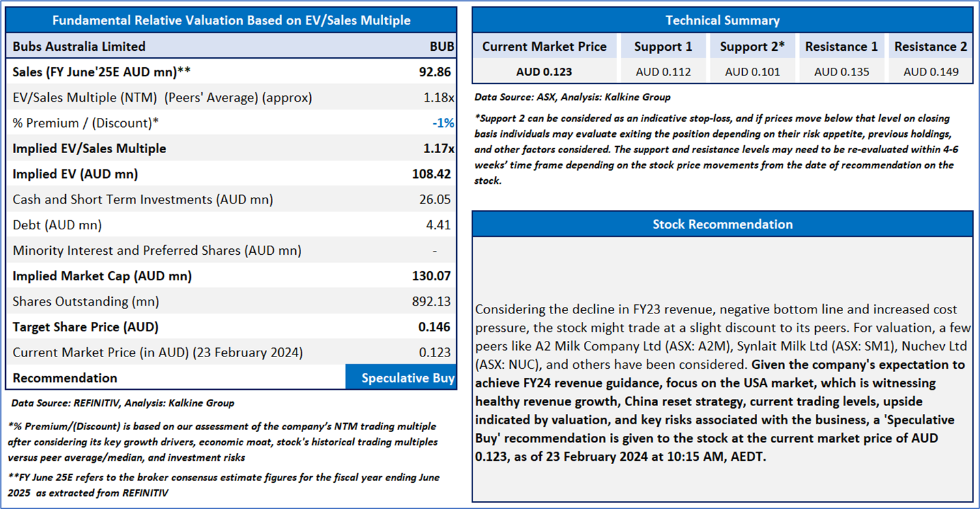
Task: Click the Resistance 1 value AUD 0.135
Action: [841, 72]
